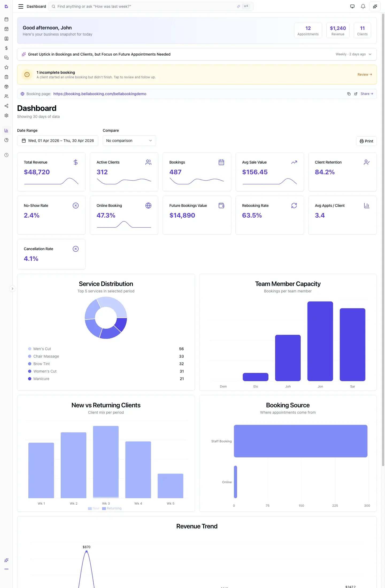Viewport: 385px width, 588px height.
Task: Click the Active Clients card
Action: [124, 172]
